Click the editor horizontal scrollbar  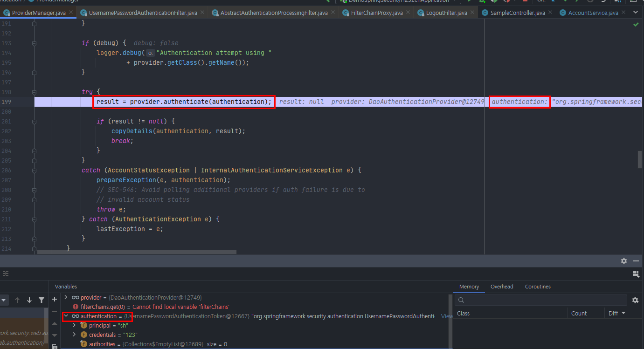[137, 252]
